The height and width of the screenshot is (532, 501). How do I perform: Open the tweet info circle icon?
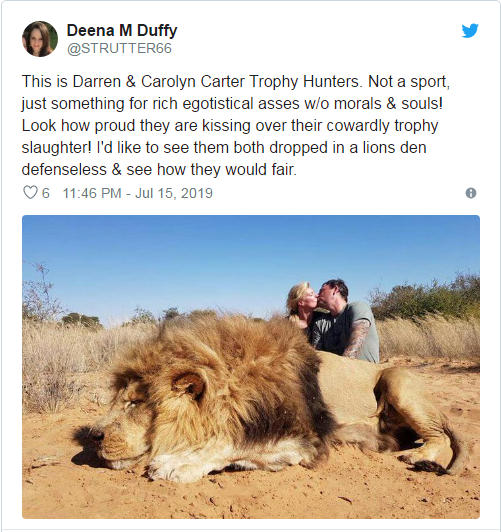click(x=471, y=193)
